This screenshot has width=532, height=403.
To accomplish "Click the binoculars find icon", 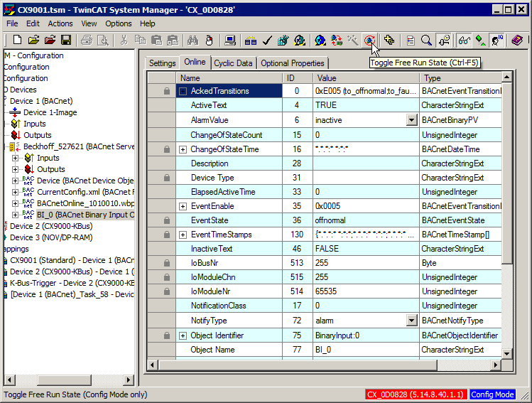I will coord(192,41).
